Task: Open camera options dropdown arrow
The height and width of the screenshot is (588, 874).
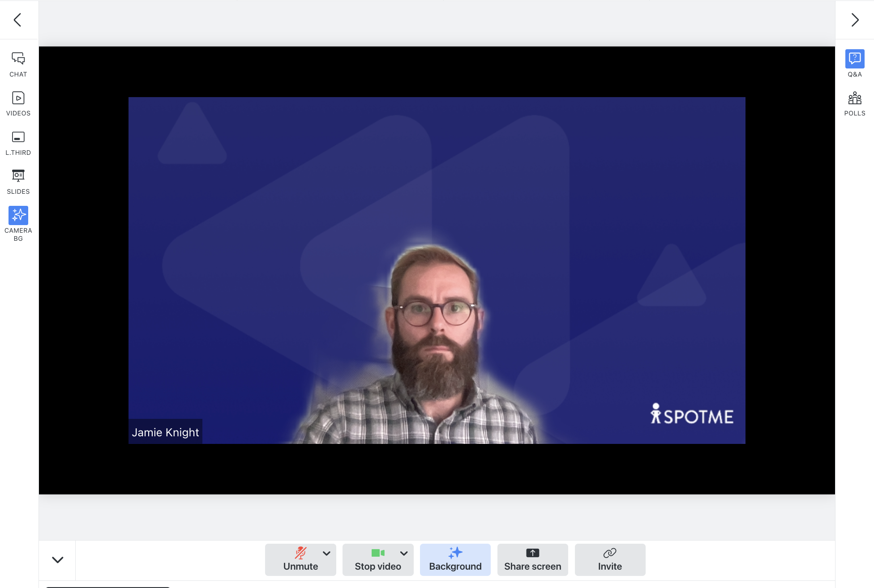Action: coord(404,554)
